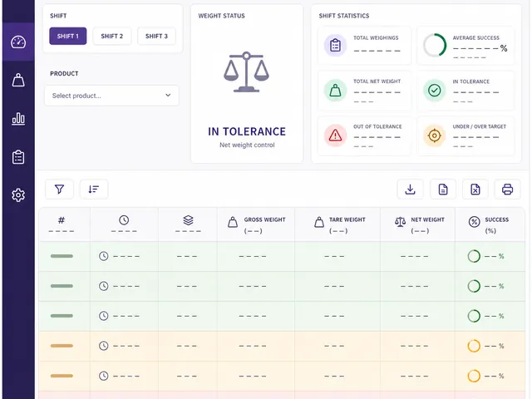Switch to Shift 3
532x399 pixels.
click(156, 36)
